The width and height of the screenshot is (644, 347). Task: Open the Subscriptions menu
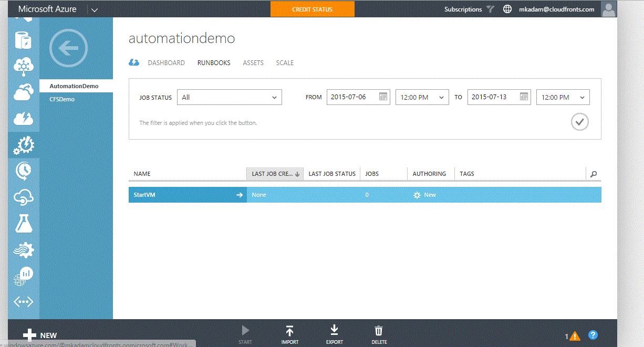[x=463, y=9]
